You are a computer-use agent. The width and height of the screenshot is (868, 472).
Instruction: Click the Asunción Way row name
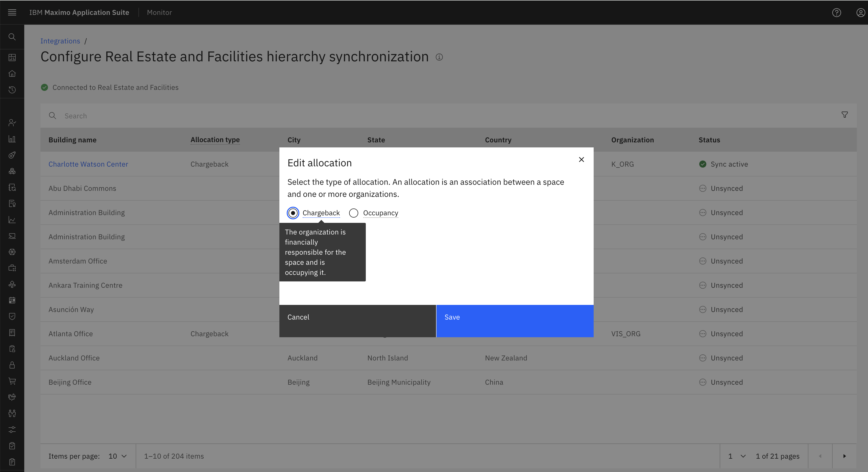pyautogui.click(x=71, y=310)
